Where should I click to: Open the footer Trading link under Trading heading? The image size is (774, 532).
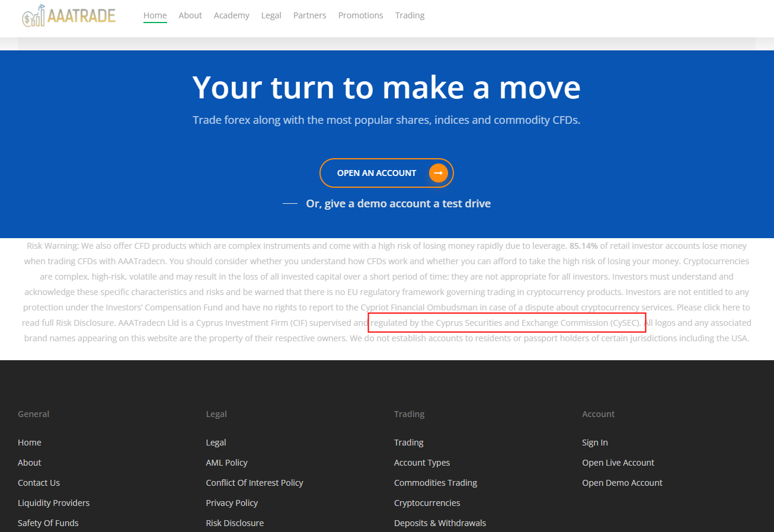(409, 443)
